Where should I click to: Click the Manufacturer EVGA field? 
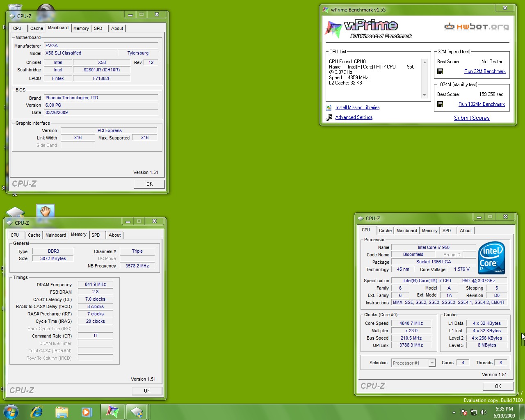101,46
